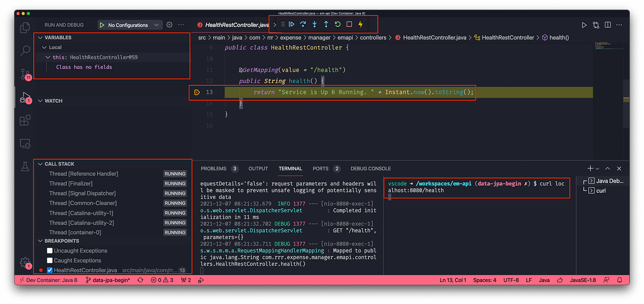Restart the debug session
Screen dimensions: 644x304
tap(338, 24)
